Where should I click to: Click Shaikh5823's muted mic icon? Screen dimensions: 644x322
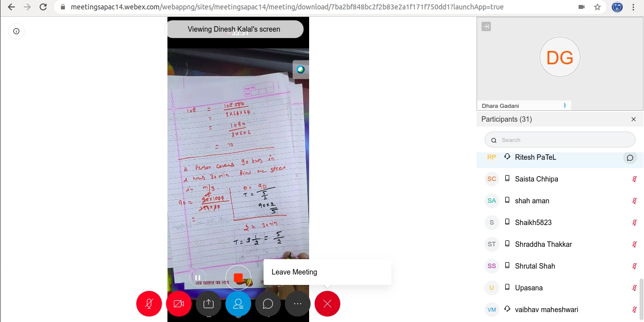[x=635, y=223]
